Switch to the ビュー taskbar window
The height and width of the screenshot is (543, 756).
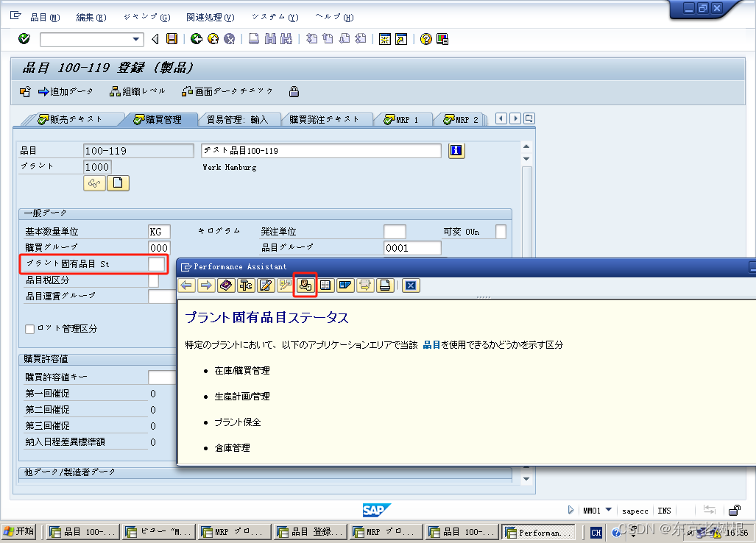point(158,532)
